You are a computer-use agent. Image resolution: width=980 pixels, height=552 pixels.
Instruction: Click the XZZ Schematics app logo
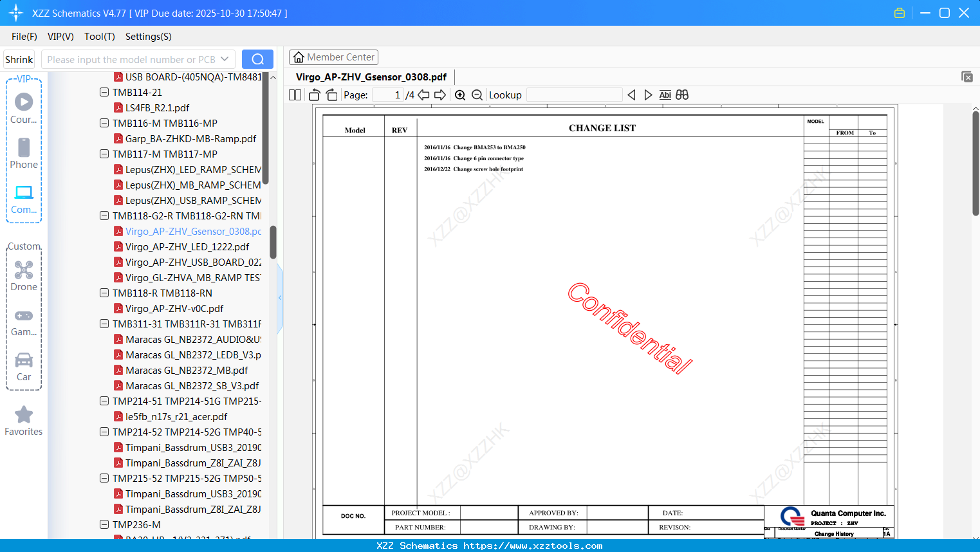[15, 13]
